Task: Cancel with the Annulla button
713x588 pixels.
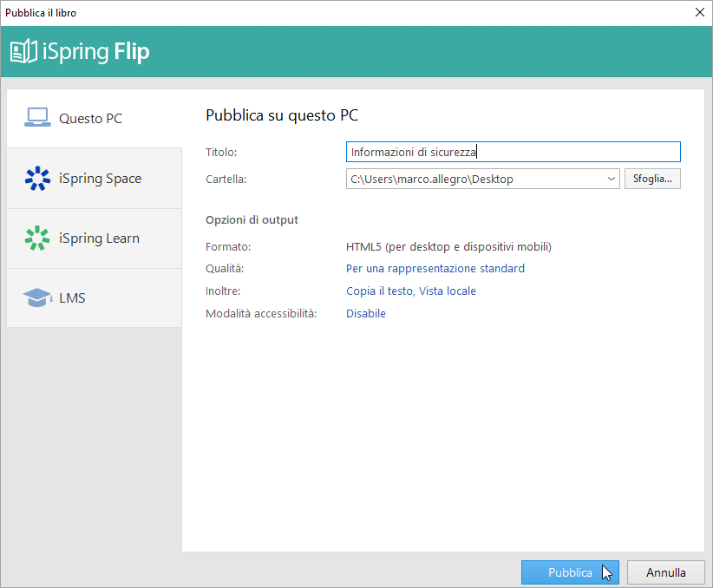Action: [666, 572]
